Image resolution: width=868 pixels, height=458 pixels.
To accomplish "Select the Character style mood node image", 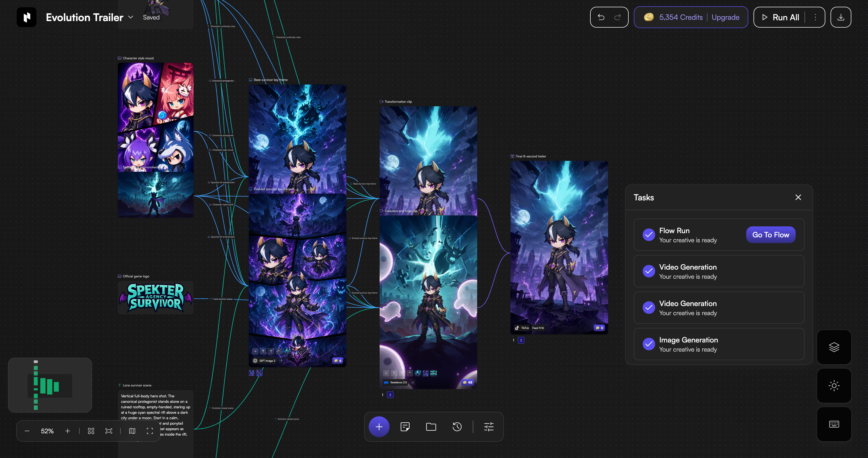I will tap(156, 117).
